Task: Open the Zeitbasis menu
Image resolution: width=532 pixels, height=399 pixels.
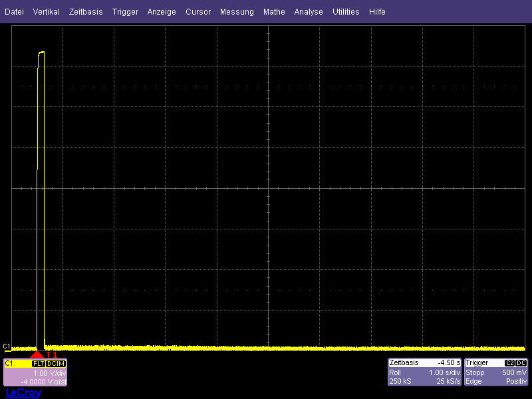Action: [86, 12]
